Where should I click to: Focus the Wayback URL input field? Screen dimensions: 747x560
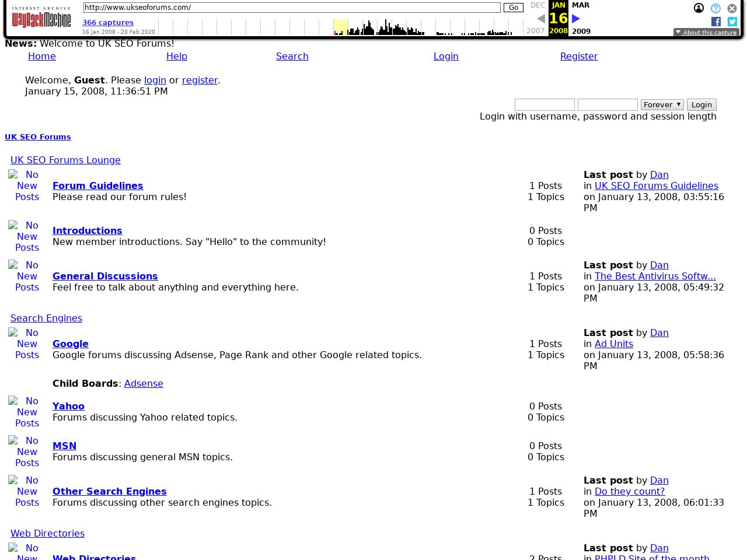pos(292,8)
